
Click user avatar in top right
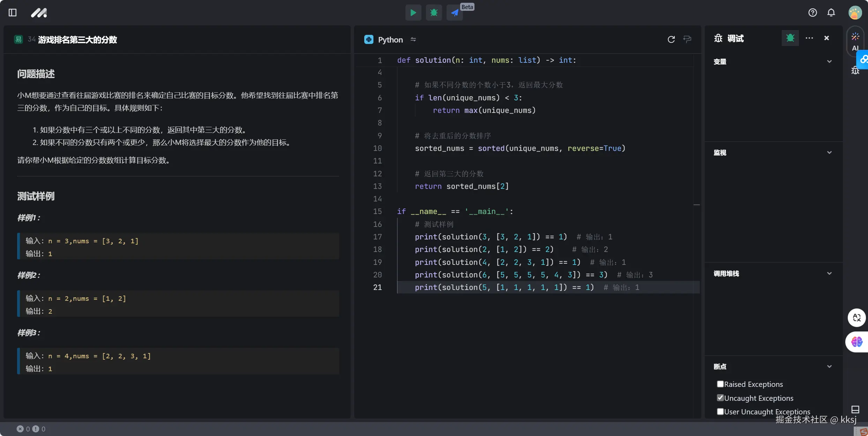click(x=855, y=13)
